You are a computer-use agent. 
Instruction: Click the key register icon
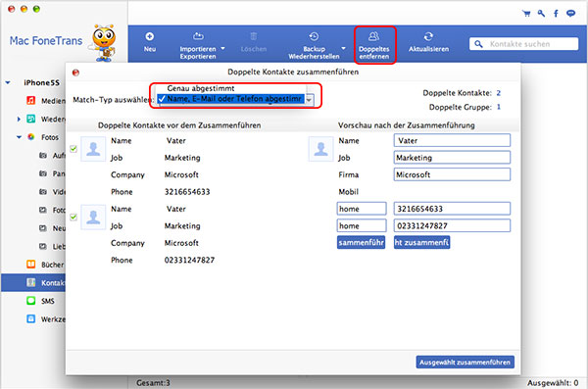pyautogui.click(x=541, y=14)
